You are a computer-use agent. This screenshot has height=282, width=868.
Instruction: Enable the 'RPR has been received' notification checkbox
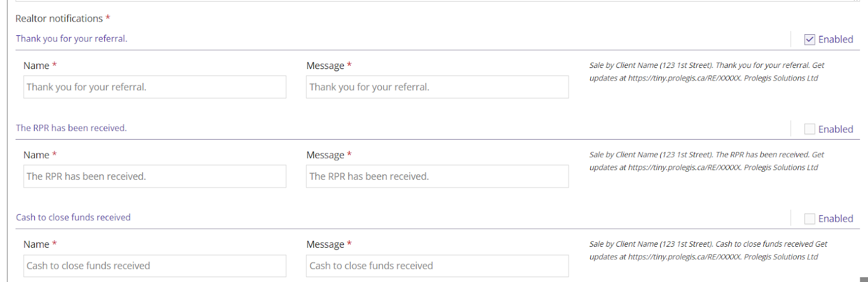pos(809,129)
